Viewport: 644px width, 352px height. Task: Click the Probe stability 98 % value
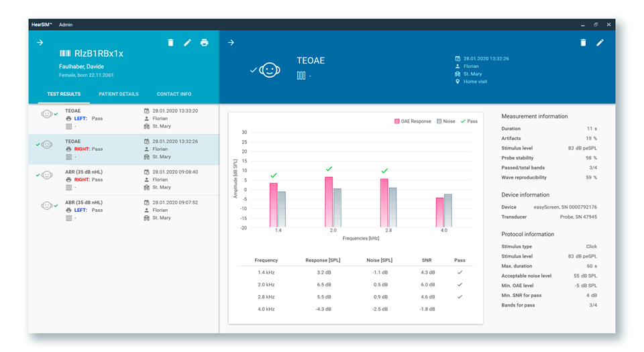coord(592,158)
